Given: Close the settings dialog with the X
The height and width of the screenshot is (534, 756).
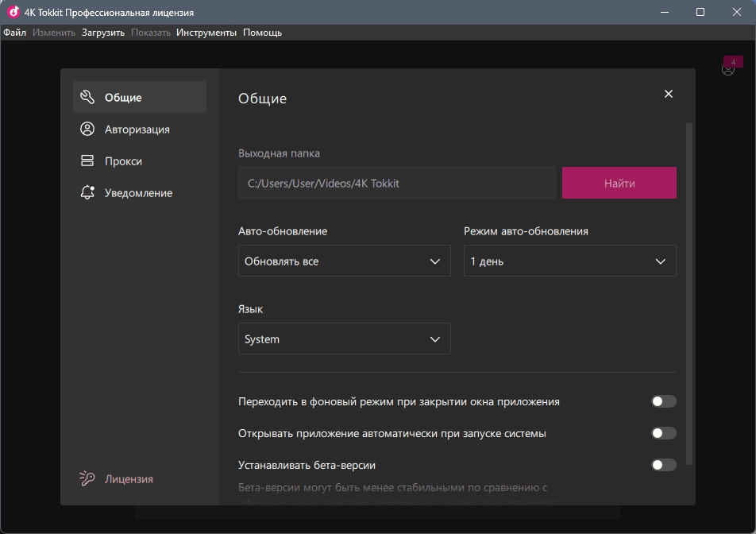Looking at the screenshot, I should (x=669, y=94).
